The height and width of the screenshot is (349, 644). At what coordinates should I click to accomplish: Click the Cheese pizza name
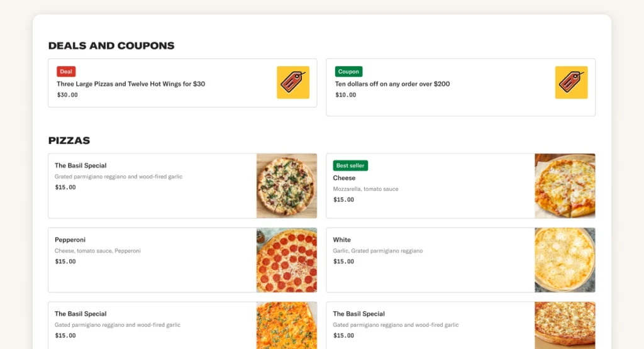[x=344, y=178]
